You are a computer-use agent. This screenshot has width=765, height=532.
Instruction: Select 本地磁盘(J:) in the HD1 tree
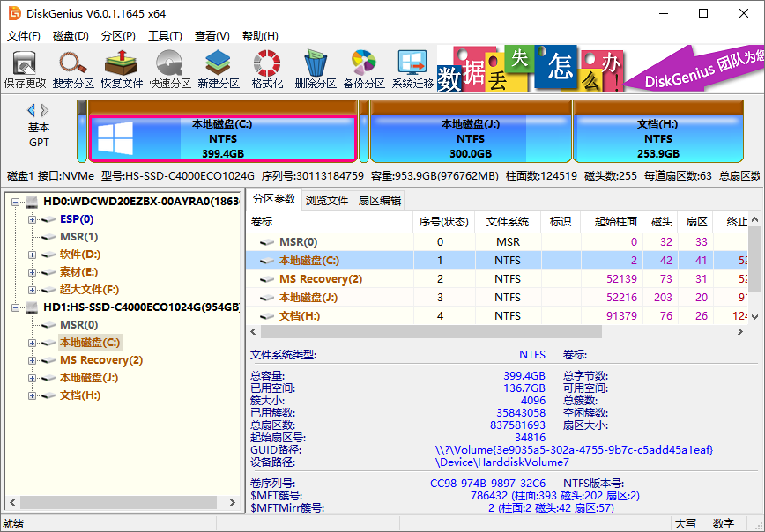[89, 378]
